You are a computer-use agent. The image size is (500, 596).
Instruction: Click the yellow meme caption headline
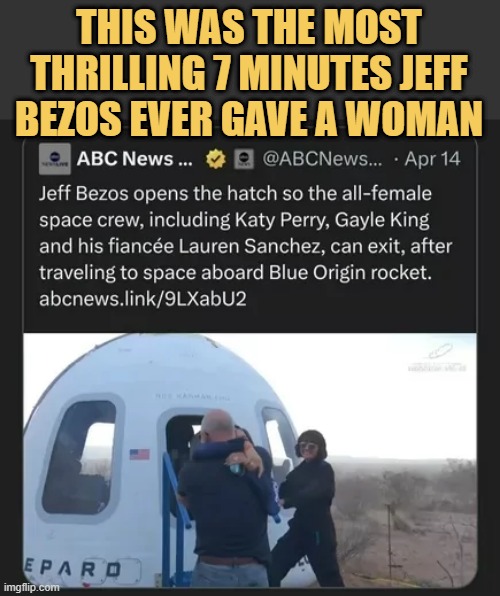(249, 72)
